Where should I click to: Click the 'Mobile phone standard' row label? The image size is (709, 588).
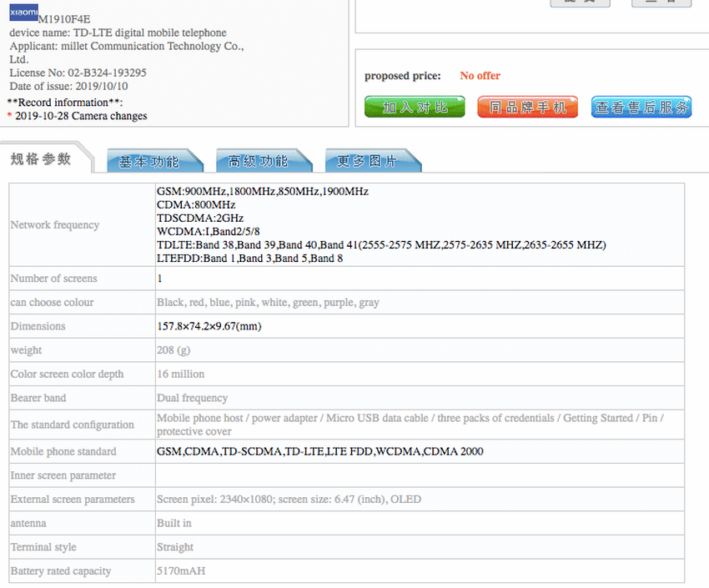pyautogui.click(x=62, y=451)
